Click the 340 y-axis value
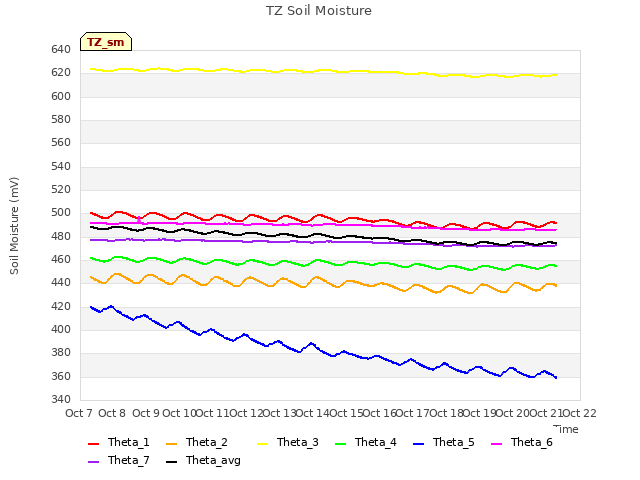 61,400
